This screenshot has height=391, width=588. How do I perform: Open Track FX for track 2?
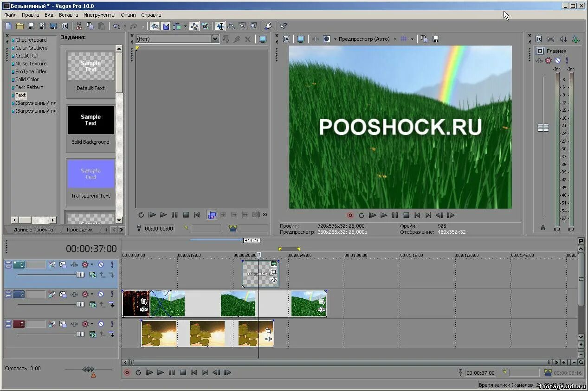tap(74, 295)
